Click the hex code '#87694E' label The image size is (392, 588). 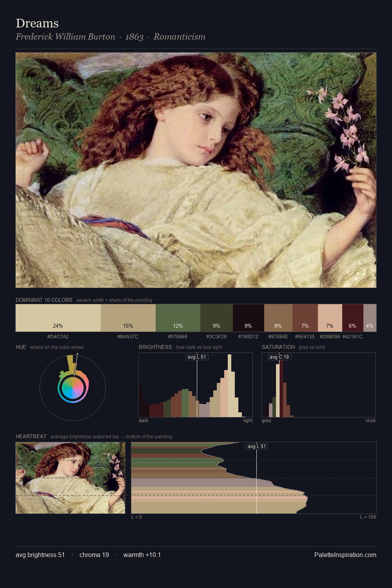coord(278,337)
